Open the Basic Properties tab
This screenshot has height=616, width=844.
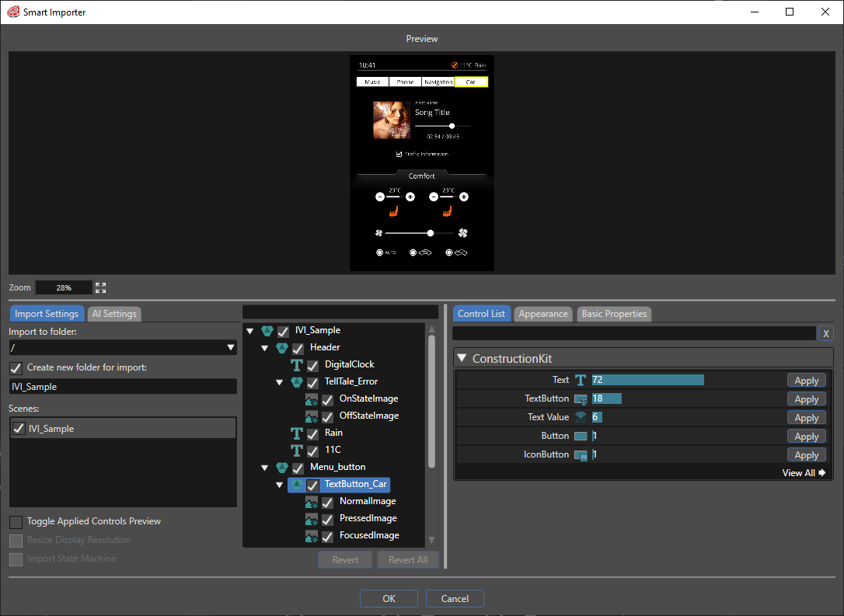pyautogui.click(x=614, y=314)
